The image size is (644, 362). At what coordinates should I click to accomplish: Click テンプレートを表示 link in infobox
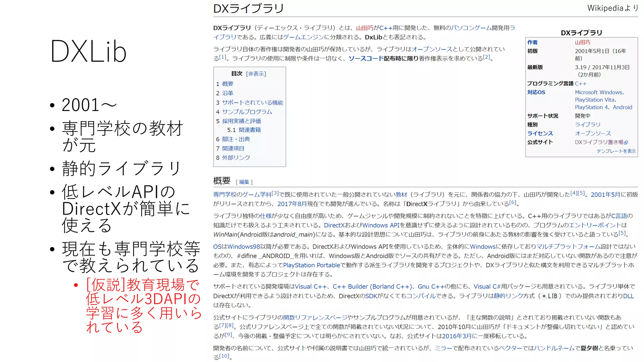[616, 151]
